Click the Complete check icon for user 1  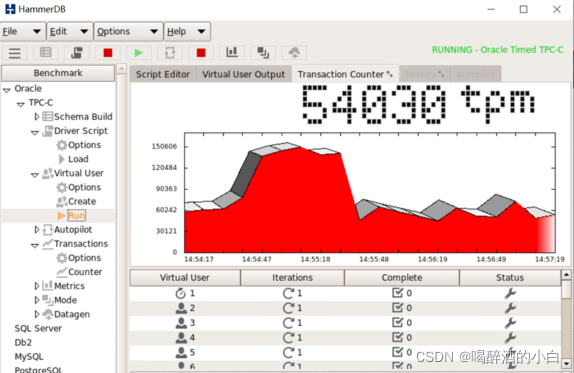(x=398, y=293)
